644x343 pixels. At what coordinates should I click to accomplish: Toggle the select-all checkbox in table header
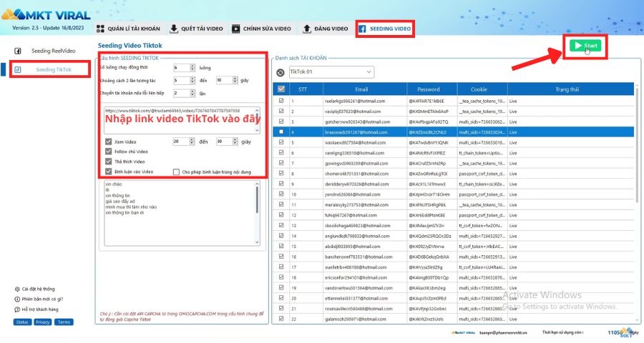pos(281,89)
